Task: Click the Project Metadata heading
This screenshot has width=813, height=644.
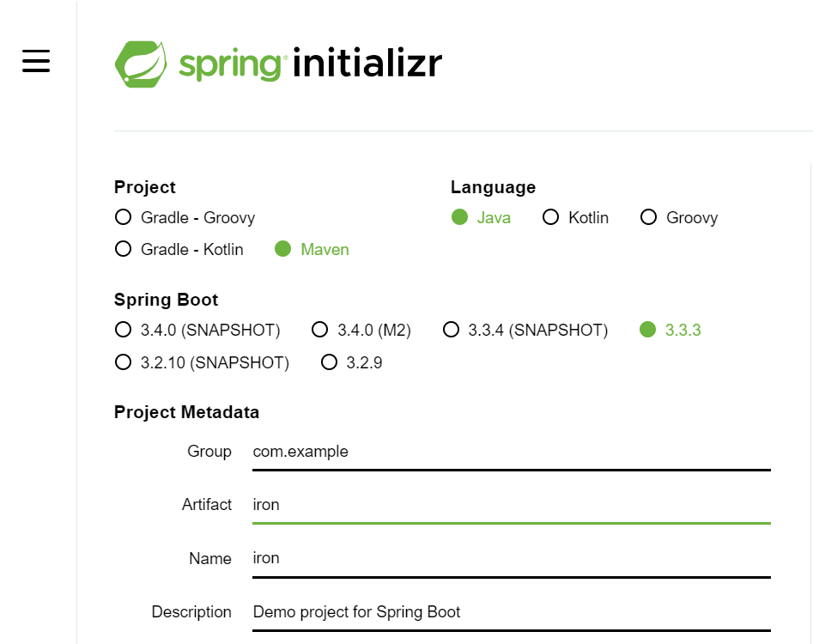Action: (x=186, y=412)
